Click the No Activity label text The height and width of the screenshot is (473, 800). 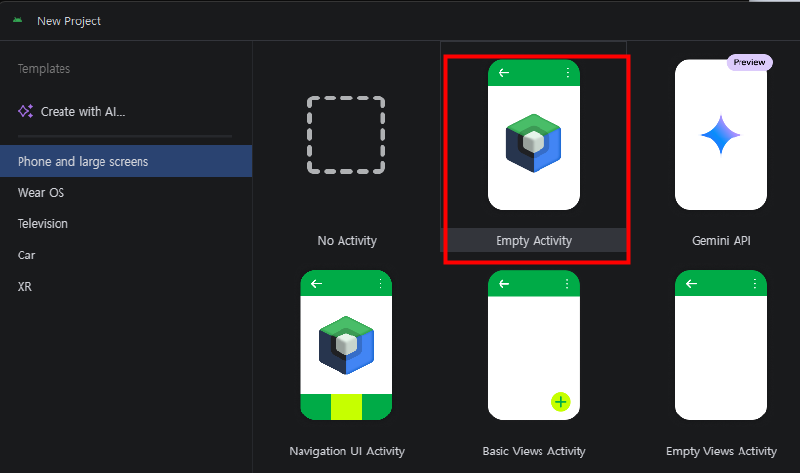click(347, 241)
